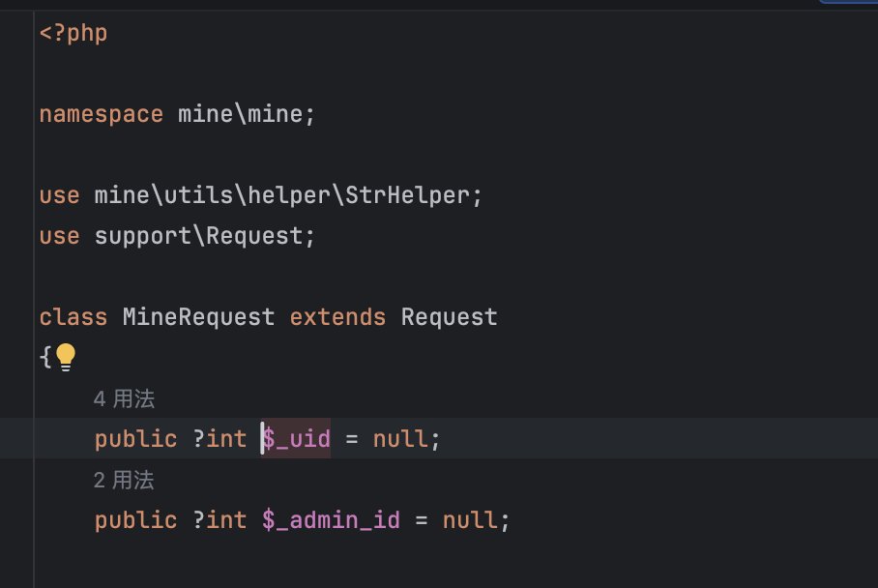This screenshot has width=878, height=588.
Task: Select the parent Request class name
Action: click(x=449, y=317)
